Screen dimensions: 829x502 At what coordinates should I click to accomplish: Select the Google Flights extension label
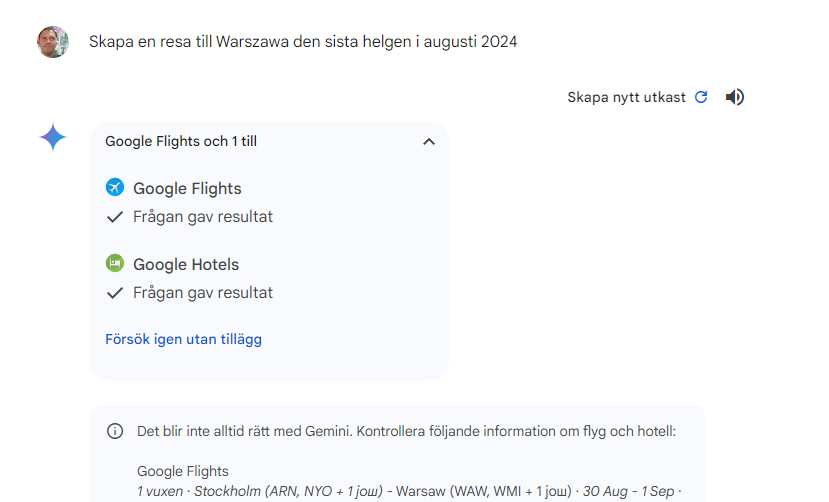[x=187, y=188]
